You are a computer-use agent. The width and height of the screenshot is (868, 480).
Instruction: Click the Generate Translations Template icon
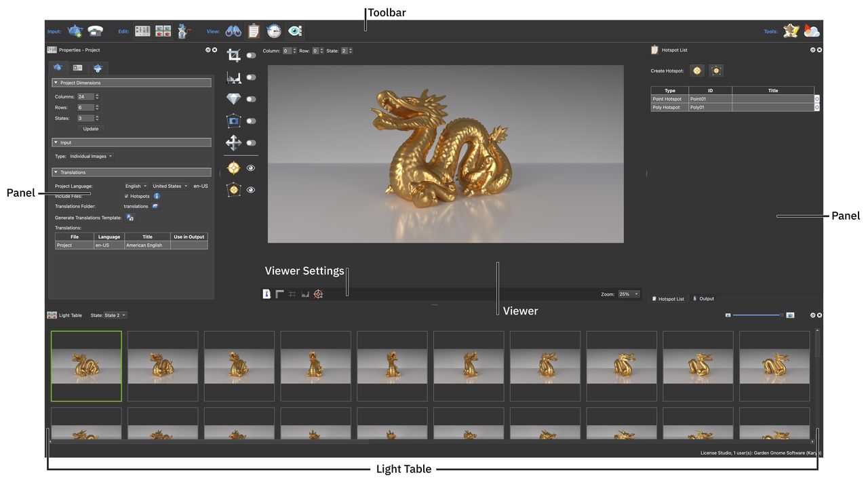click(x=130, y=218)
